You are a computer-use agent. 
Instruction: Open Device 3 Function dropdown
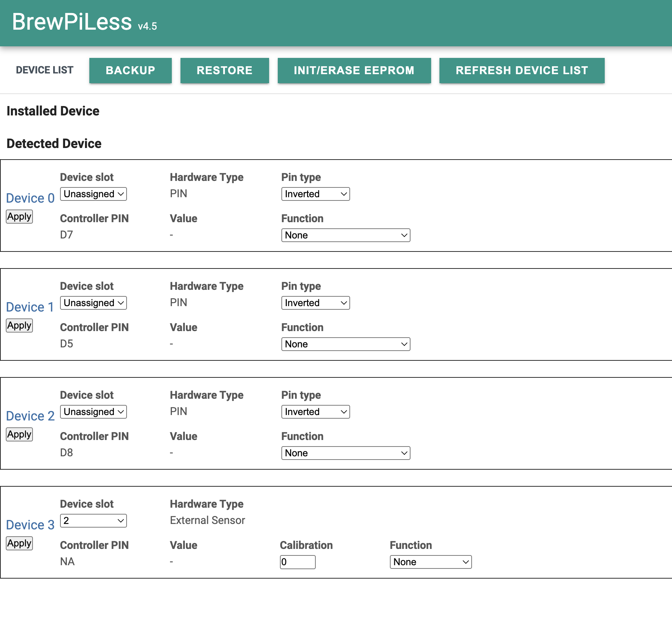coord(431,562)
